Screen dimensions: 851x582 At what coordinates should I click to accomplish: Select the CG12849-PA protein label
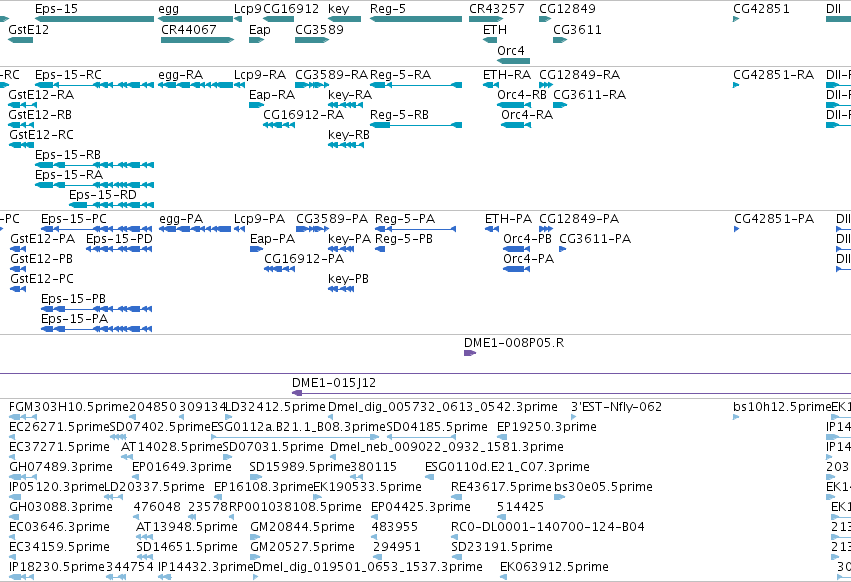tap(579, 219)
